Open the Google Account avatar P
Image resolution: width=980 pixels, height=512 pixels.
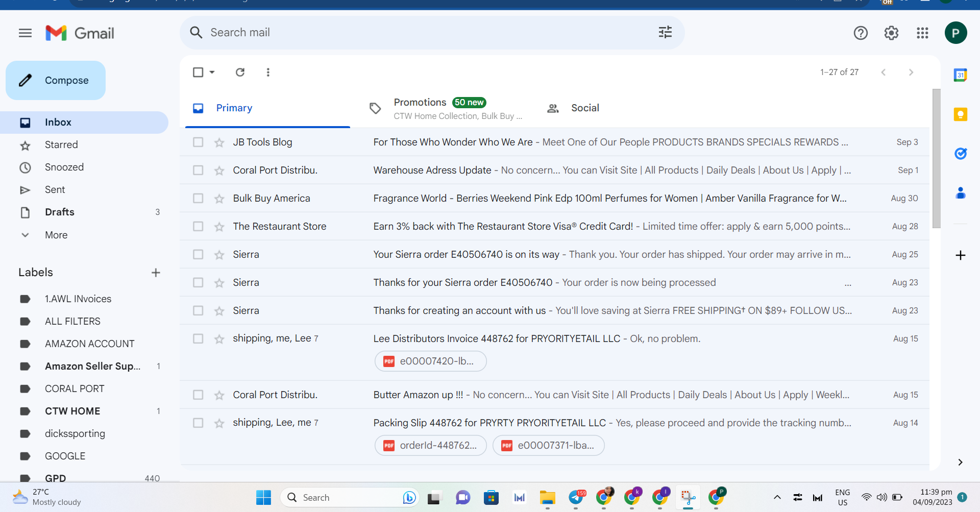click(x=955, y=33)
